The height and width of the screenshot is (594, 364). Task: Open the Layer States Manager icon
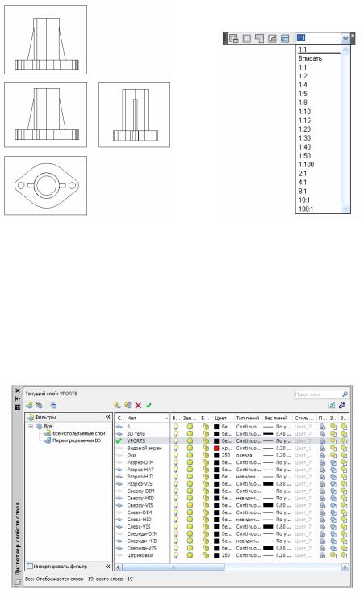click(x=53, y=406)
